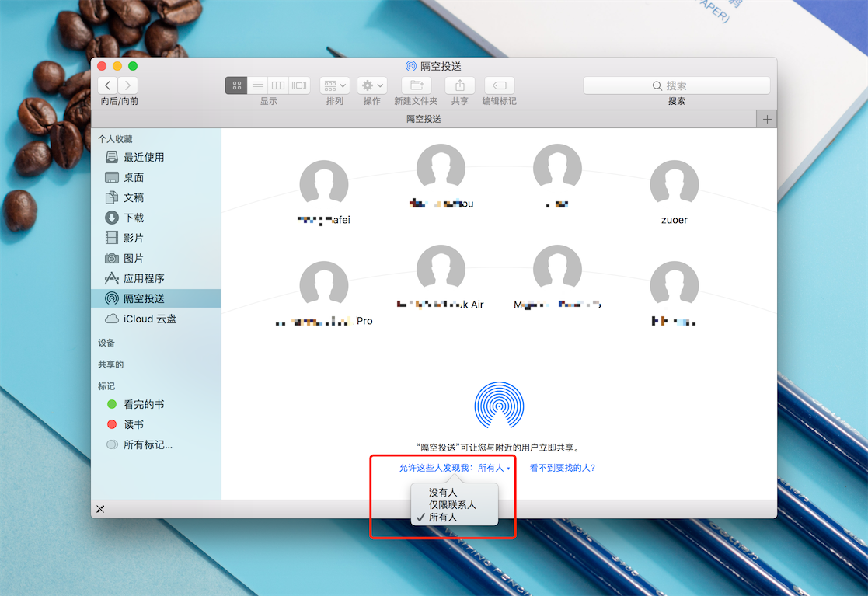Click the 看不到要找的人？ link

[563, 468]
